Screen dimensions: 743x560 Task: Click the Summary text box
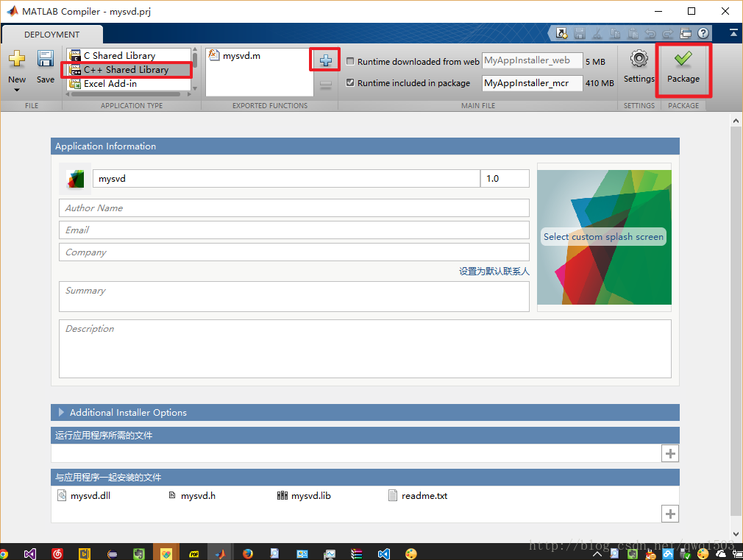(x=294, y=297)
